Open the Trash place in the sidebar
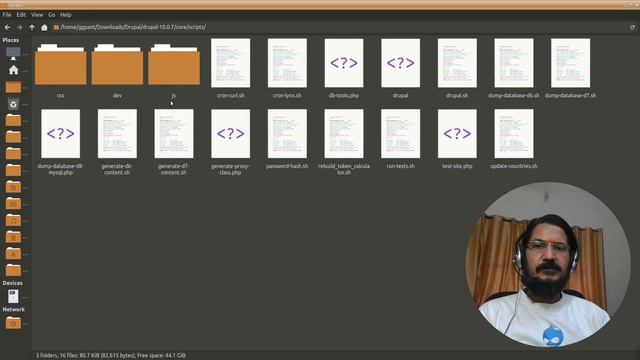The height and width of the screenshot is (360, 640). pyautogui.click(x=13, y=104)
